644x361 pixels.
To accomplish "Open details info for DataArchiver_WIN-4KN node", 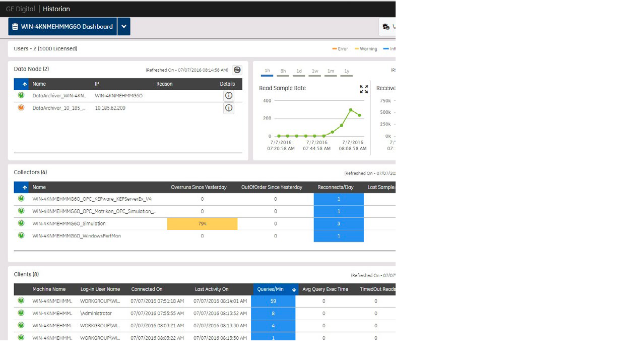I will click(x=228, y=96).
